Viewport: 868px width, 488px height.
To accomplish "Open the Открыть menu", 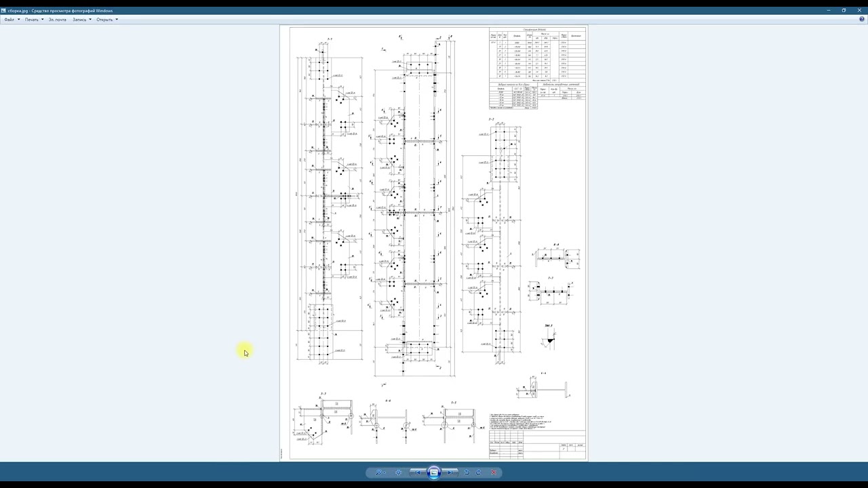I will (107, 20).
